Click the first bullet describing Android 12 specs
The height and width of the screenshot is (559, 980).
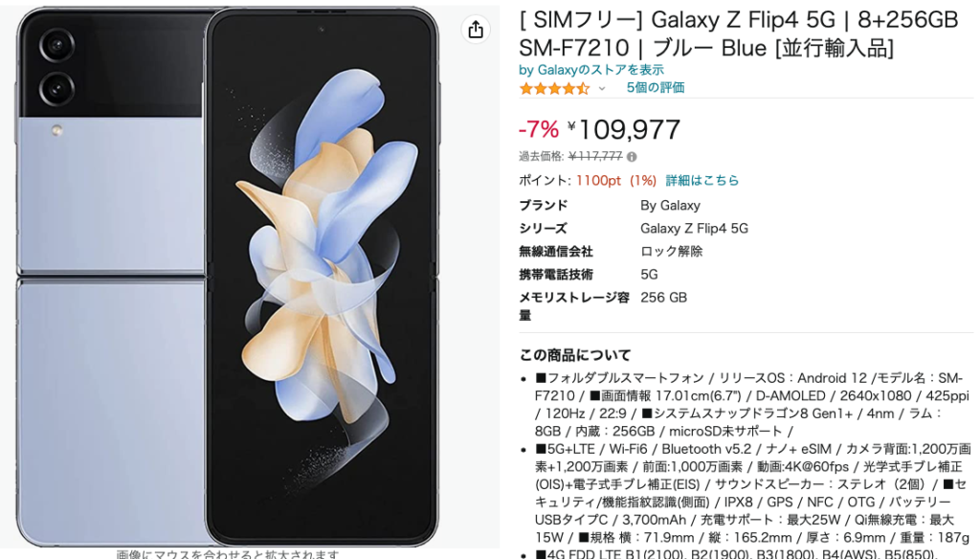[752, 405]
